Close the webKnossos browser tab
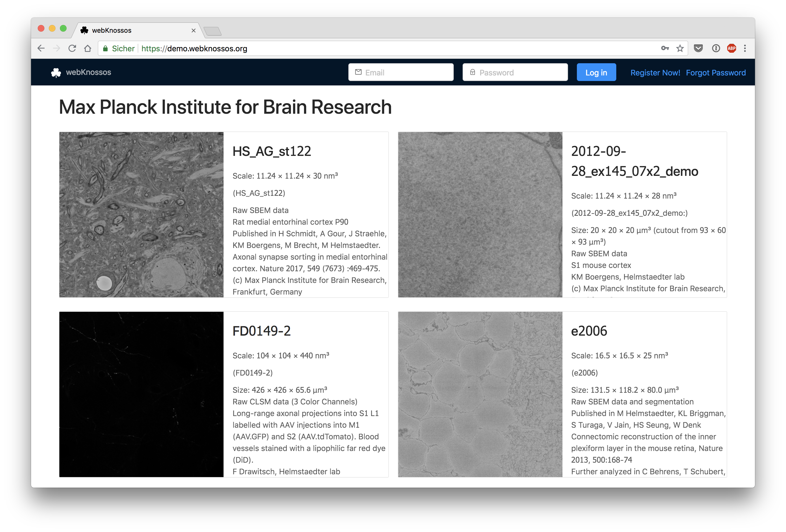The width and height of the screenshot is (786, 532). click(194, 31)
